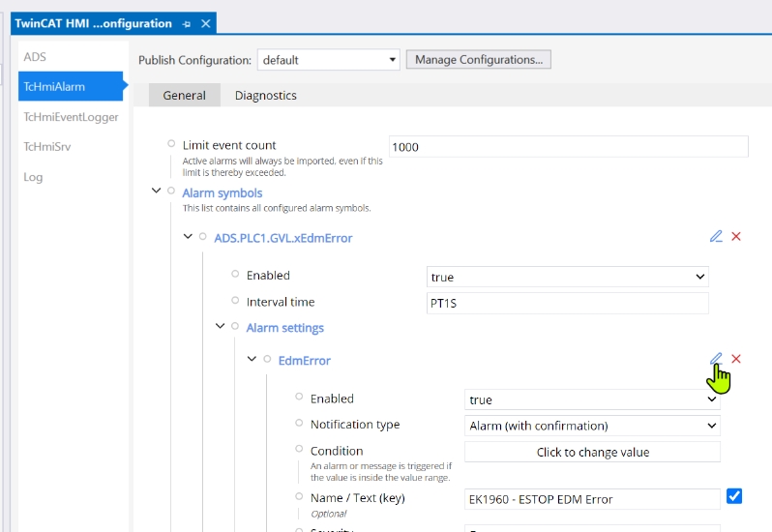This screenshot has width=772, height=532.
Task: Click the circle marker beside Alarm settings
Action: tap(235, 326)
